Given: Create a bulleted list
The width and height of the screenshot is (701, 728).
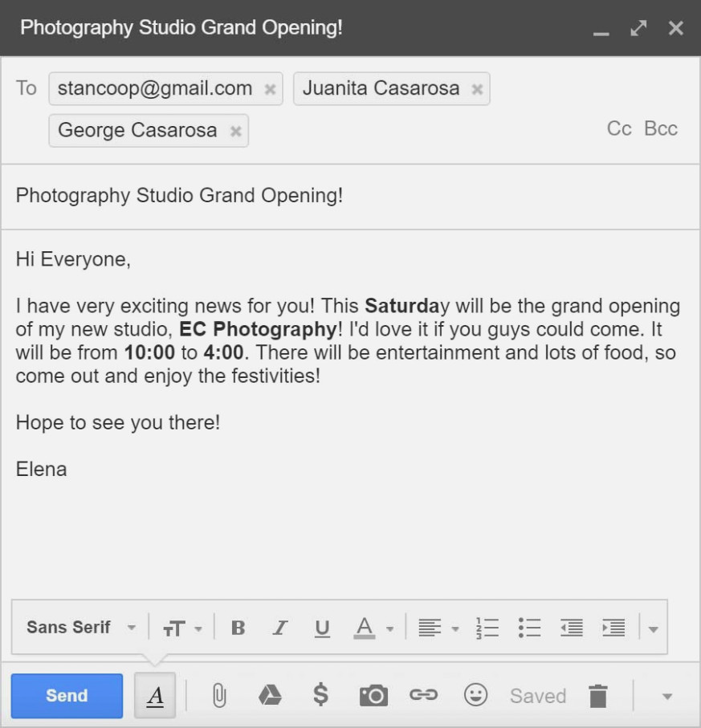Looking at the screenshot, I should pos(529,628).
